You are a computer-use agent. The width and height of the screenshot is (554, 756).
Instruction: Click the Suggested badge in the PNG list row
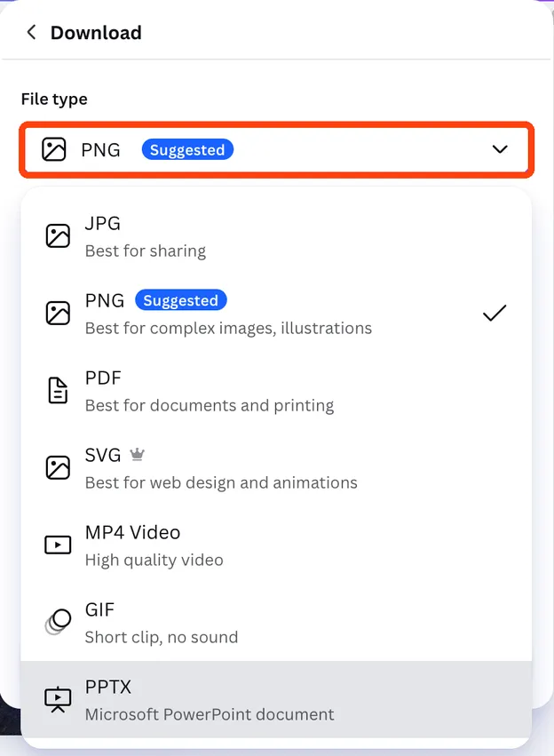(180, 300)
